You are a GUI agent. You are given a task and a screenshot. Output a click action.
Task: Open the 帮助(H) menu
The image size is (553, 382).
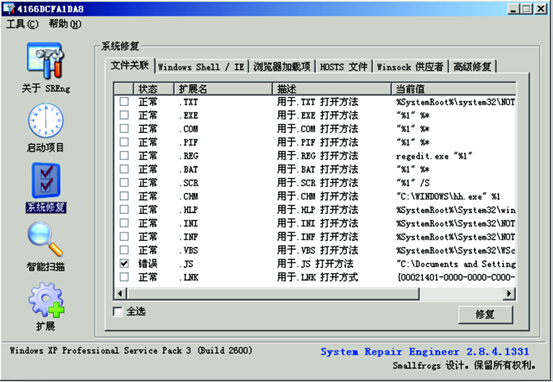(65, 24)
